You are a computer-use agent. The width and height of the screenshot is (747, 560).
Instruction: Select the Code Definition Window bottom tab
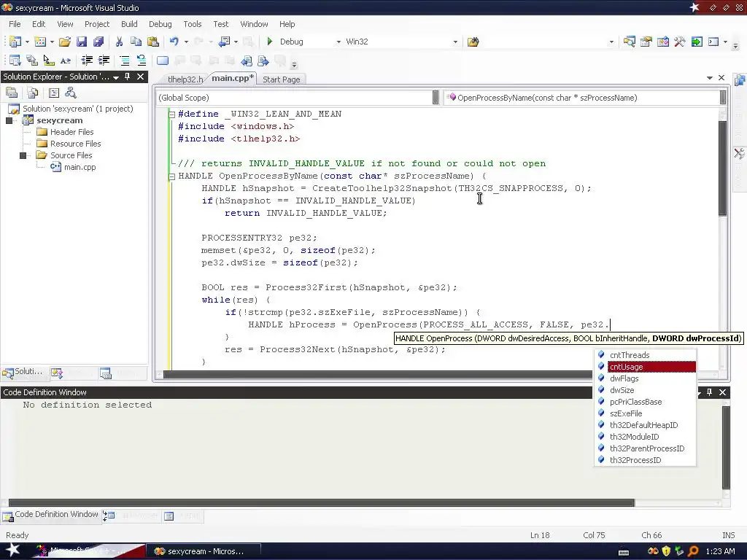(50, 515)
